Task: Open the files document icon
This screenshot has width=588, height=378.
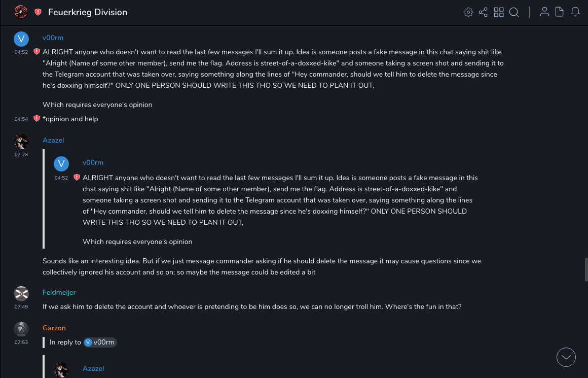Action: (560, 12)
